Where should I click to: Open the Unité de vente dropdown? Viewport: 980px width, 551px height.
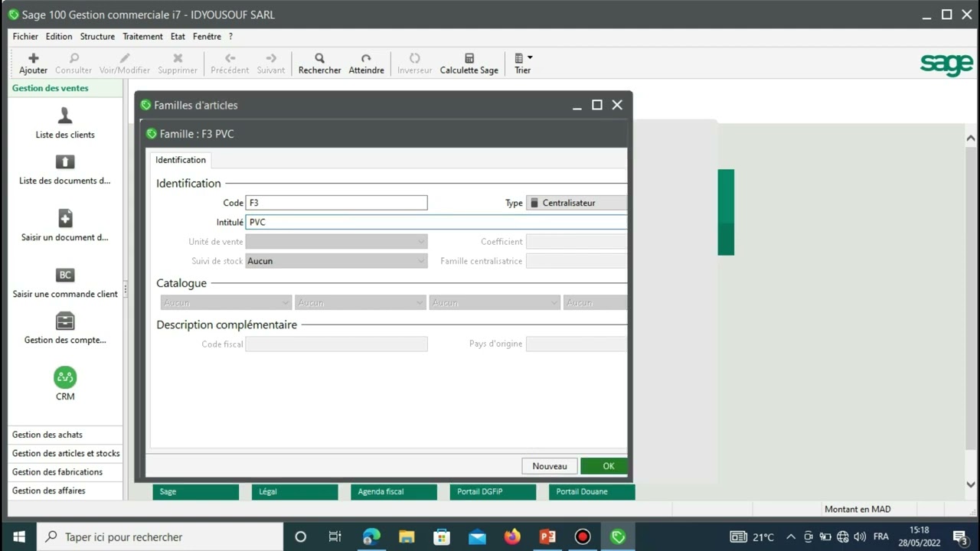coord(336,241)
